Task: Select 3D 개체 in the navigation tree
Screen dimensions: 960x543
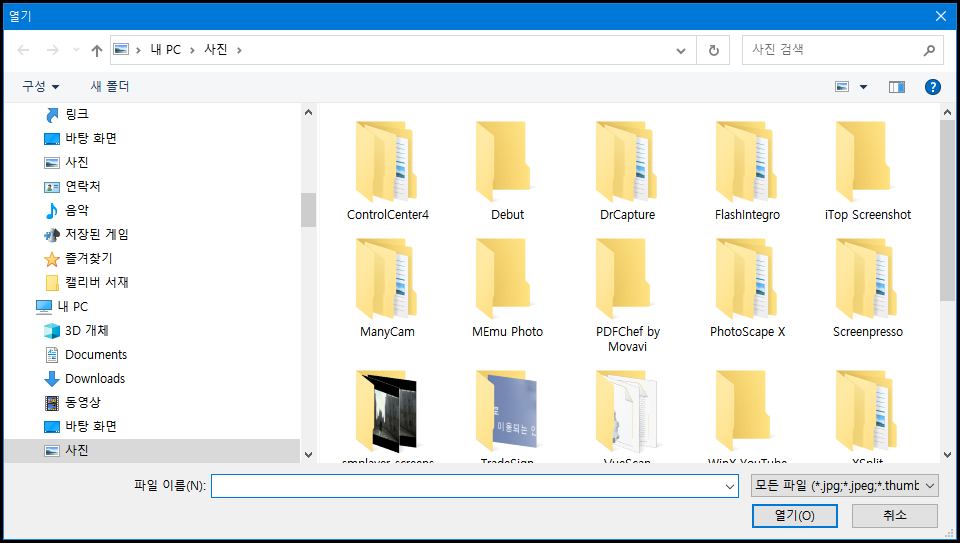Action: (x=86, y=331)
